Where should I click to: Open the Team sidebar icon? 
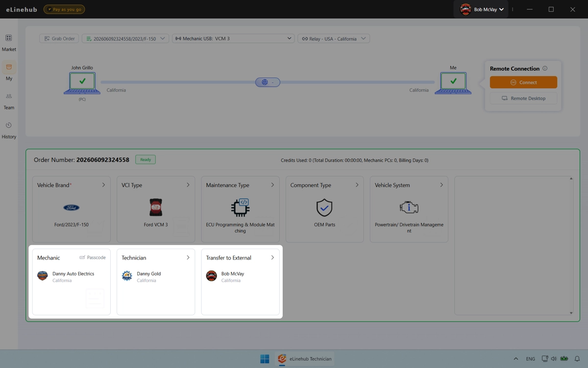click(9, 96)
